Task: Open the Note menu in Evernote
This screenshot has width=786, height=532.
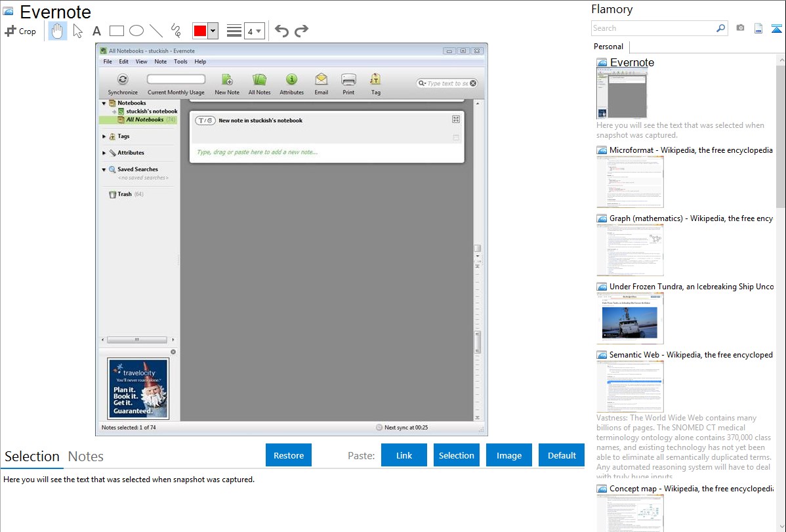Action: [x=160, y=62]
